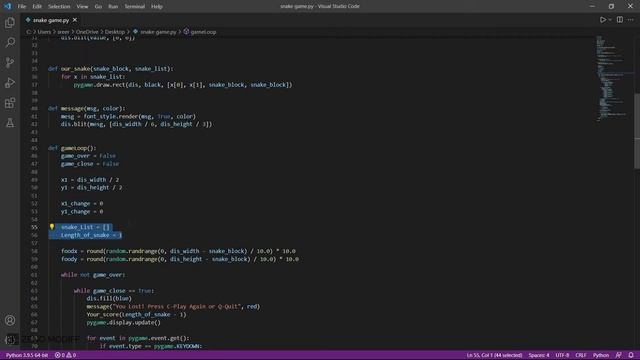
Task: Click the def gameLoop() line
Action: click(72, 148)
